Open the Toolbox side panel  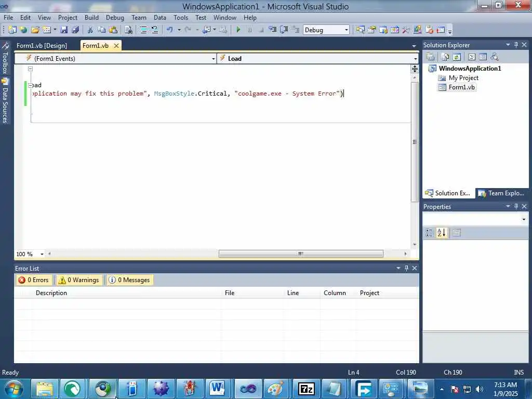pos(5,58)
